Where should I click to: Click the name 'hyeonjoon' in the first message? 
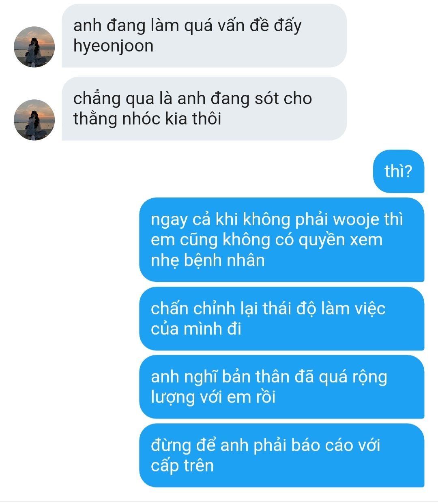113,46
